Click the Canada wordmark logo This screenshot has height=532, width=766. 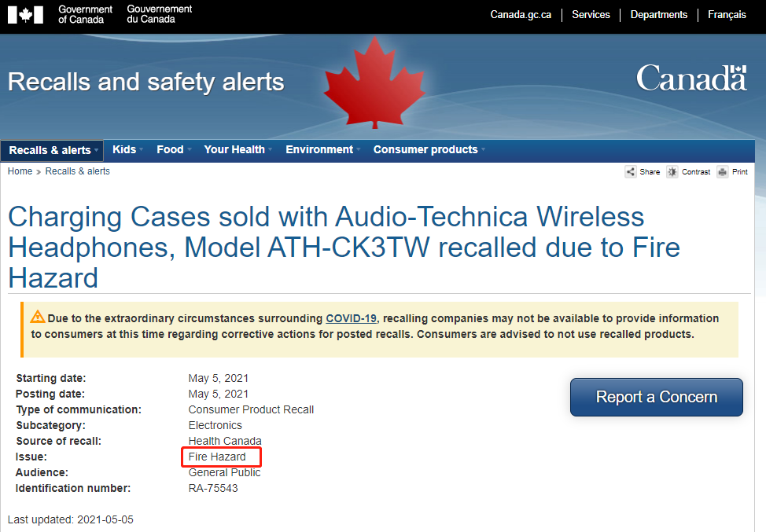click(692, 78)
